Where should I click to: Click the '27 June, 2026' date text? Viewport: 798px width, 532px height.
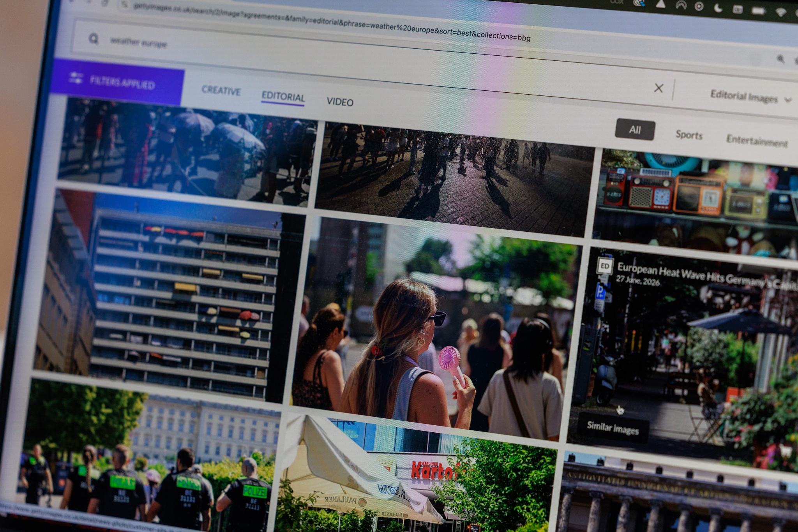[638, 280]
